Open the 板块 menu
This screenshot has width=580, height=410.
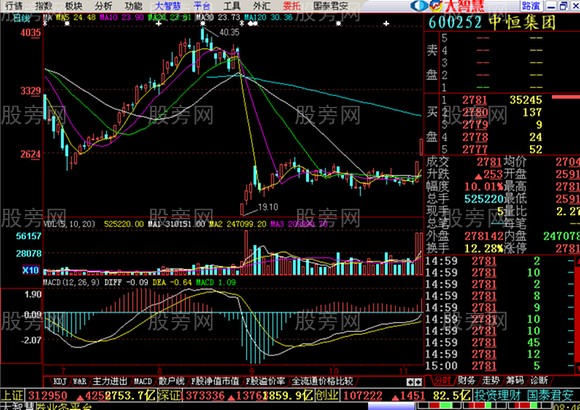74,6
